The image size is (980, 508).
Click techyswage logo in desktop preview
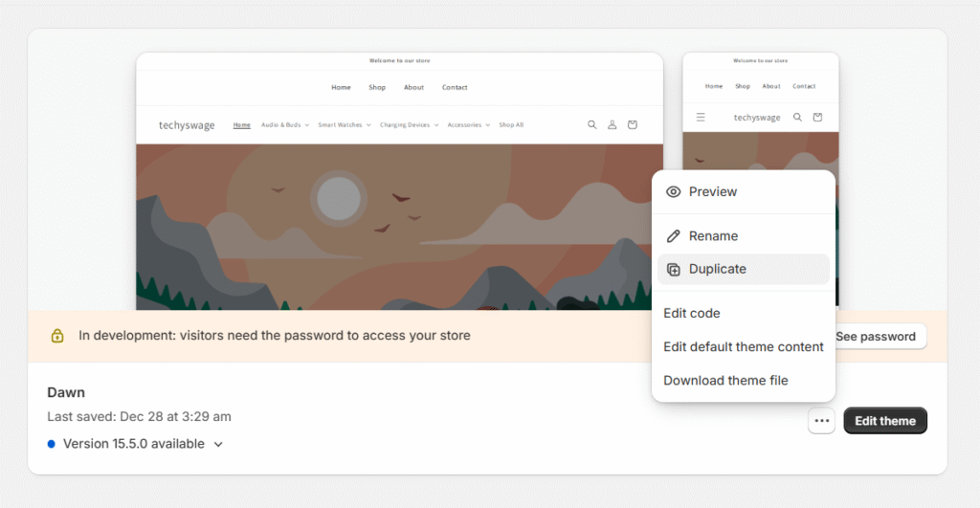(187, 125)
